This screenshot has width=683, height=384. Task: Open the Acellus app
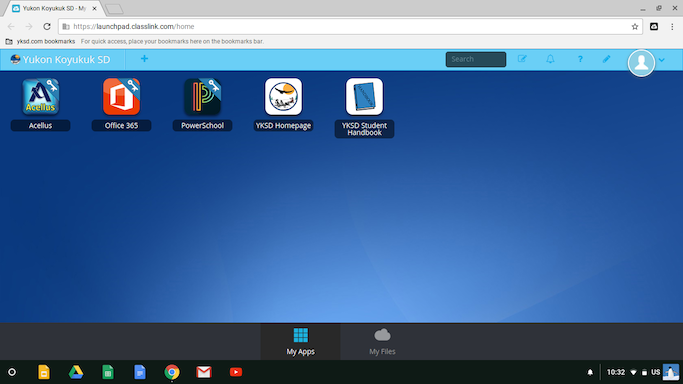[x=41, y=97]
